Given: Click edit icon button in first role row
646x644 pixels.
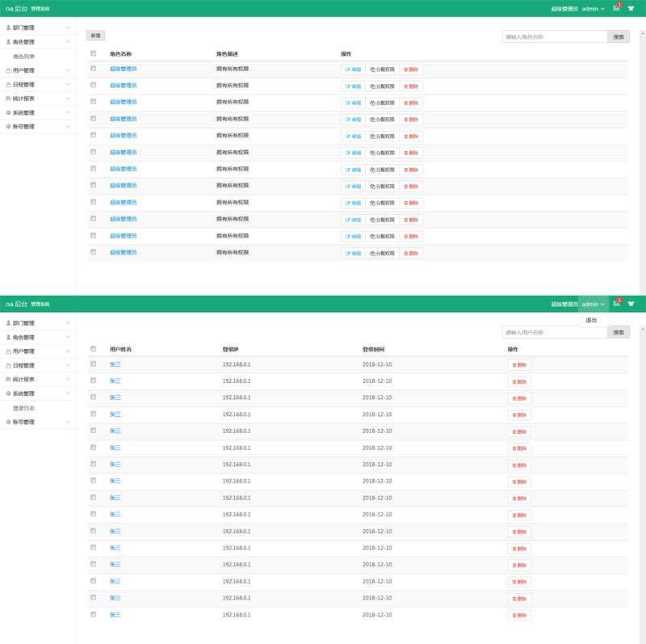Looking at the screenshot, I should click(x=353, y=69).
